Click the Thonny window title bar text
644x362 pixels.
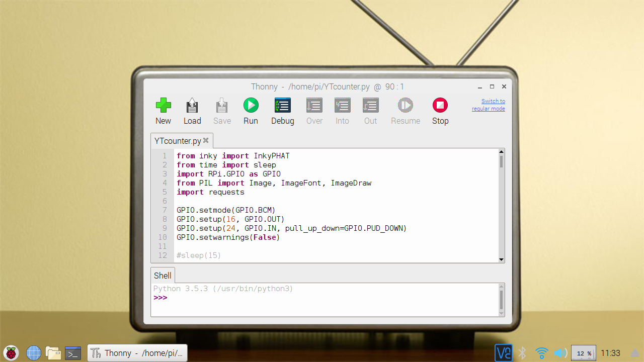tap(328, 86)
